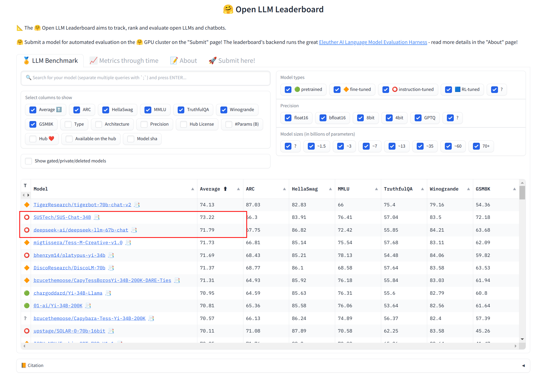Screen dimensions: 555x392
Task: Click the document icon next to 01-ai/Yi-34B-200K
Action: pos(88,306)
